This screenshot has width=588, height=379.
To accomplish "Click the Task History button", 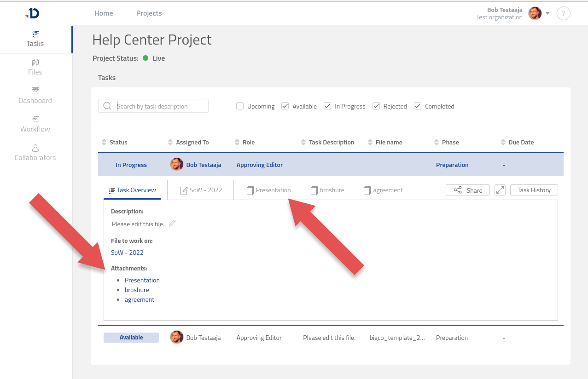I will click(534, 190).
